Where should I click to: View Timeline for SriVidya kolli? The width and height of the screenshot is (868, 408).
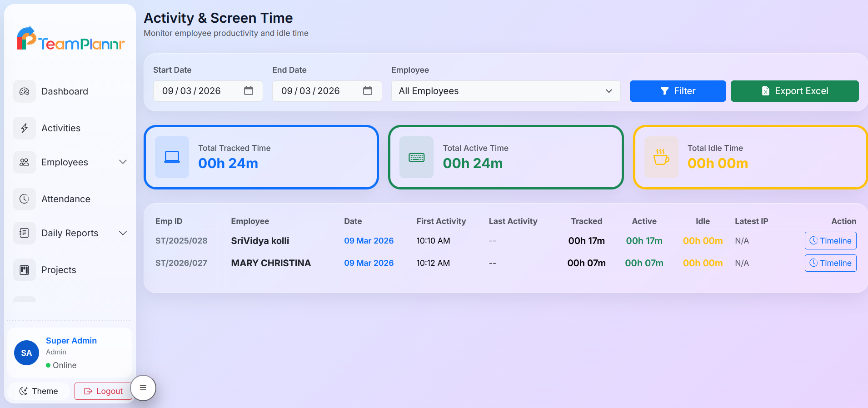(830, 241)
